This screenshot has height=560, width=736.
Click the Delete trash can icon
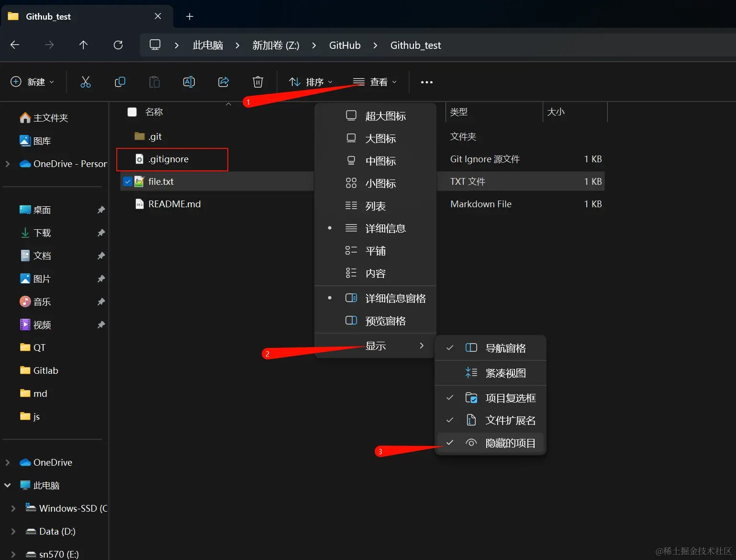(x=258, y=82)
